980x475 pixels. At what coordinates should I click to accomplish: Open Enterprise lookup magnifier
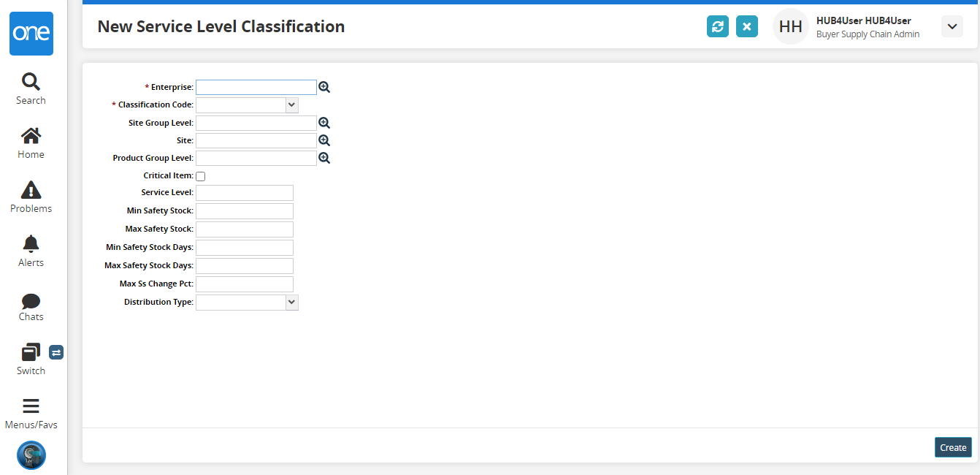click(324, 87)
